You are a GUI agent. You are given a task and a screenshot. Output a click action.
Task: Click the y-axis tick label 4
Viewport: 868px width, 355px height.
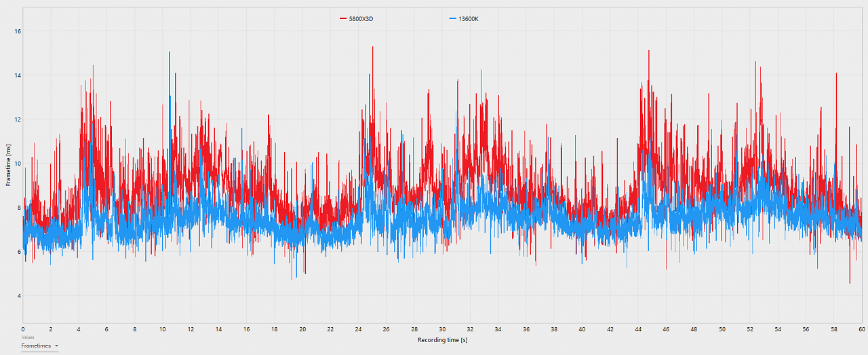[19, 296]
